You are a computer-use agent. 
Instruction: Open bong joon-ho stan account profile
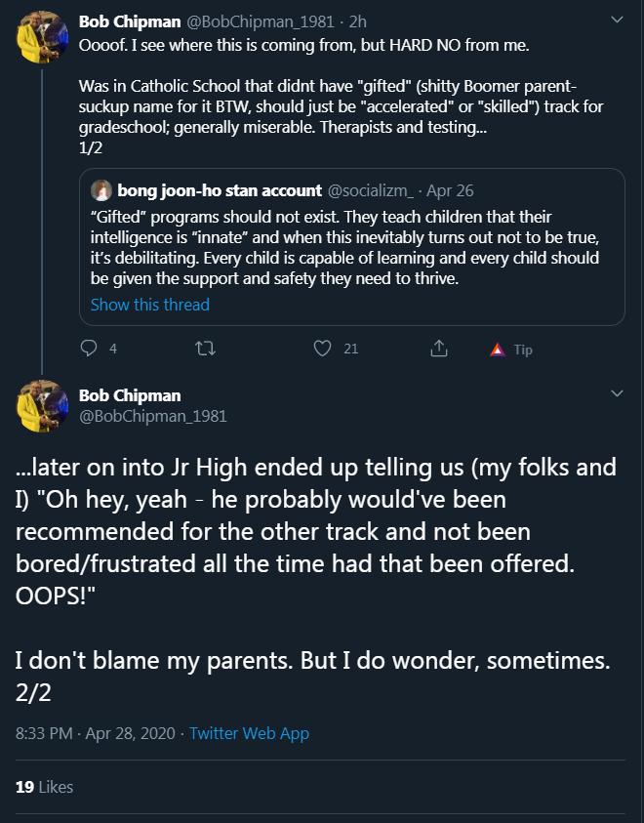[220, 190]
